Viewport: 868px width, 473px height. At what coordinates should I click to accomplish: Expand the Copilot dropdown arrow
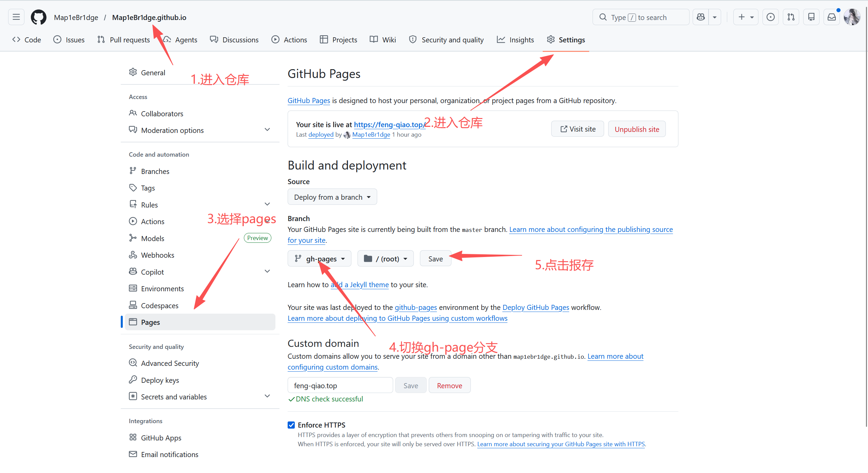tap(715, 17)
